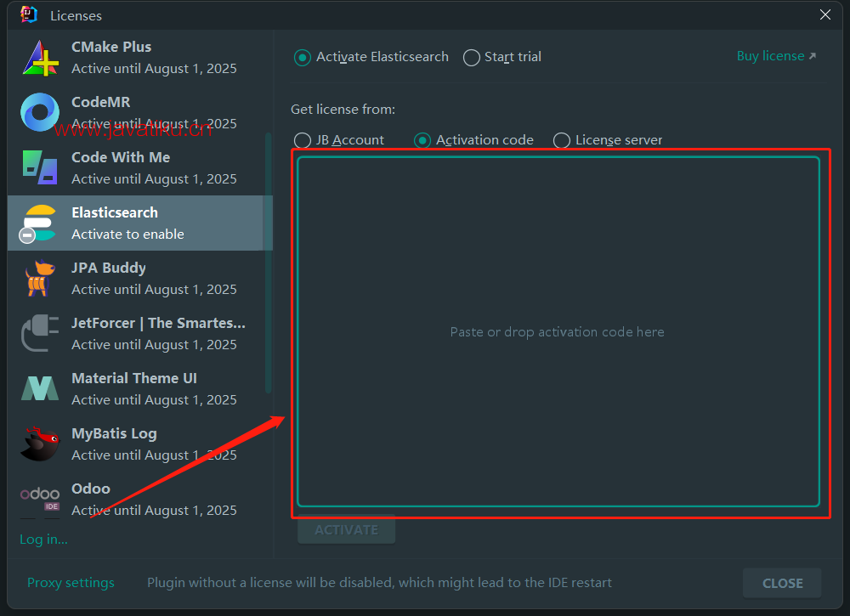This screenshot has height=616, width=850.
Task: Select the Material Theme UI entry
Action: [140, 389]
